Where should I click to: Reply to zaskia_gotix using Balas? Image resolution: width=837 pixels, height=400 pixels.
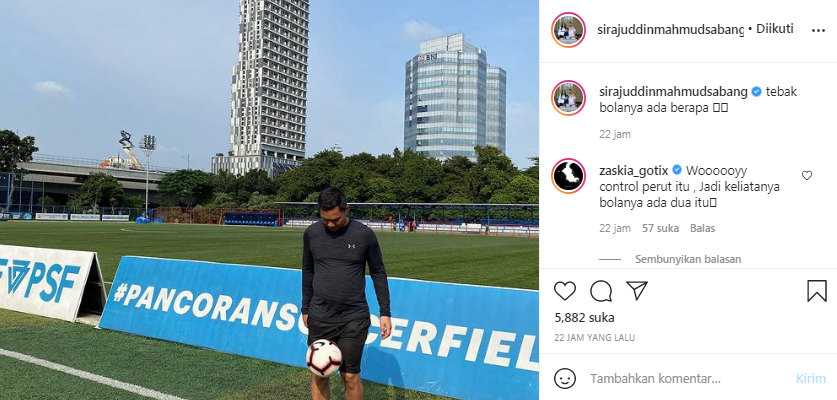coord(702,228)
